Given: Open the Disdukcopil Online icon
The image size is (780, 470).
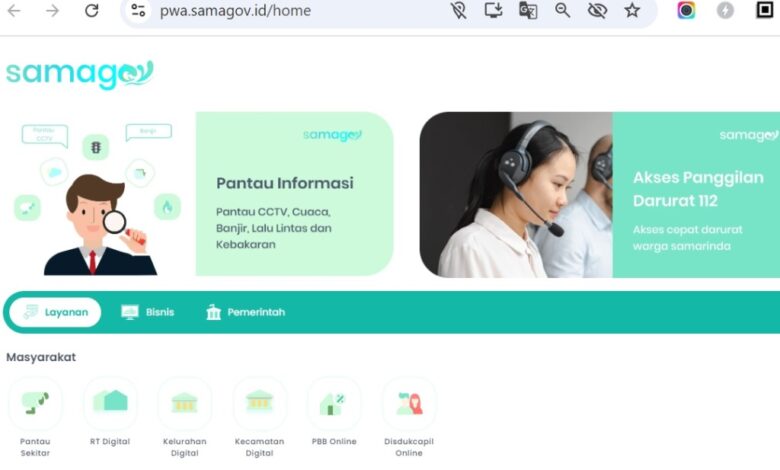Looking at the screenshot, I should tap(409, 403).
